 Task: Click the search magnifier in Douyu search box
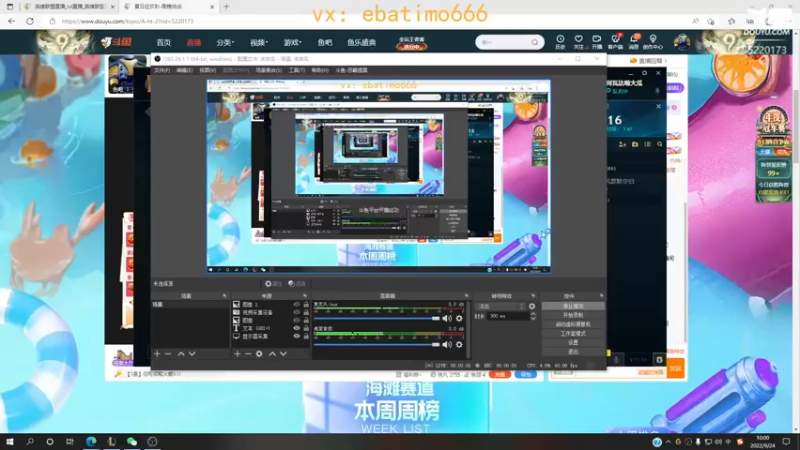[x=534, y=42]
